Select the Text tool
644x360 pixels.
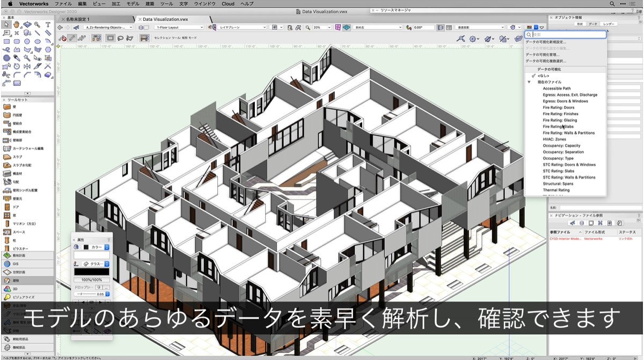click(48, 25)
